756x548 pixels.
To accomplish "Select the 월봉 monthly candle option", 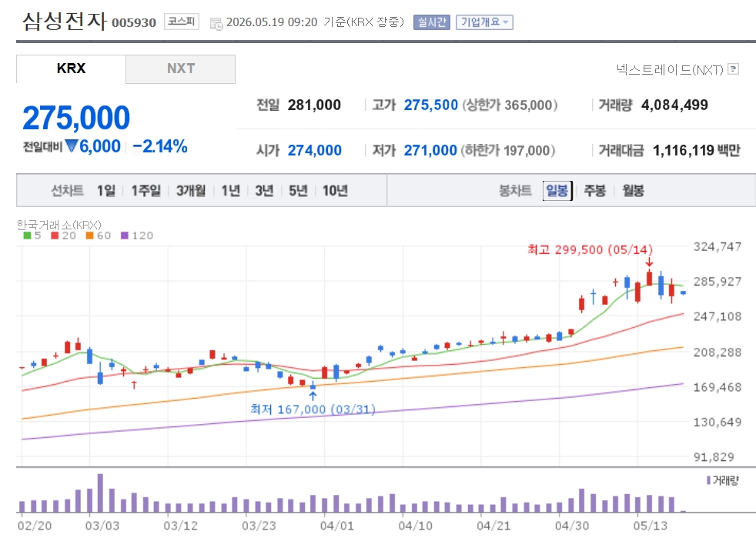I will coord(633,190).
